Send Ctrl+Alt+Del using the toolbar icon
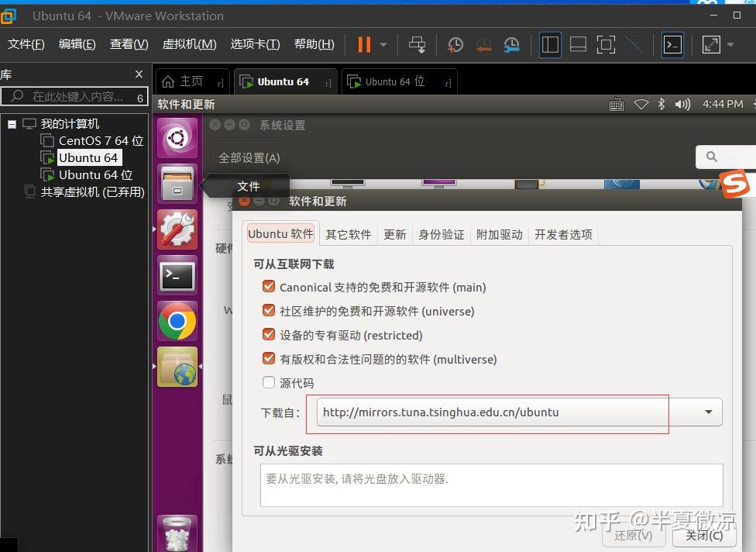This screenshot has width=756, height=552. (x=418, y=44)
